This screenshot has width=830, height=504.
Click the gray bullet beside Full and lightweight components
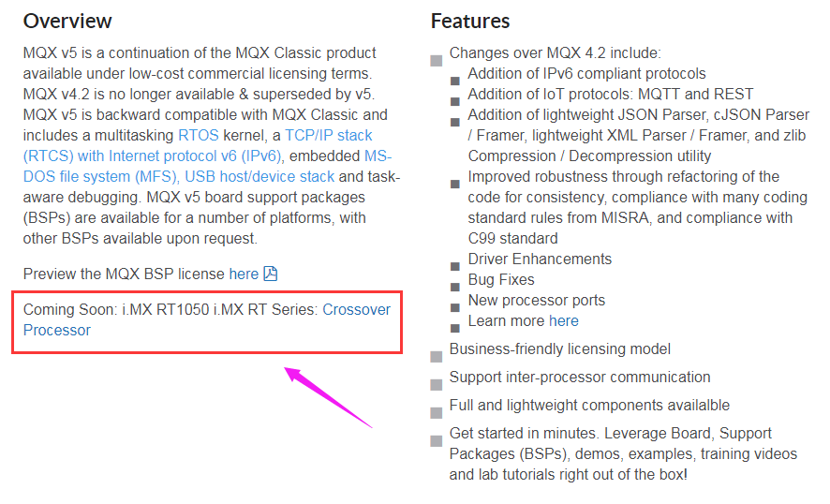click(x=437, y=413)
